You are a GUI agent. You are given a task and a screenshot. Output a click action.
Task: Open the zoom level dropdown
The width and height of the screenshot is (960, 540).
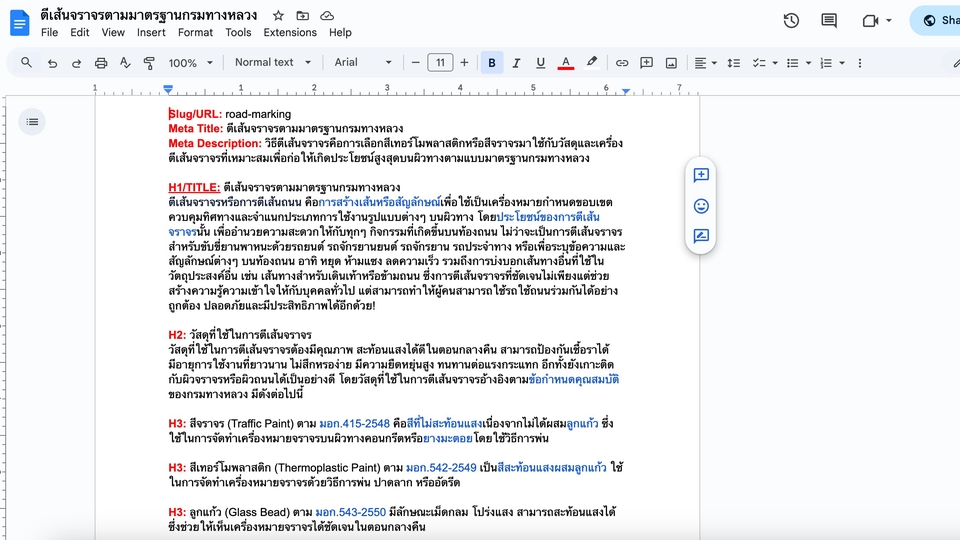(x=190, y=62)
